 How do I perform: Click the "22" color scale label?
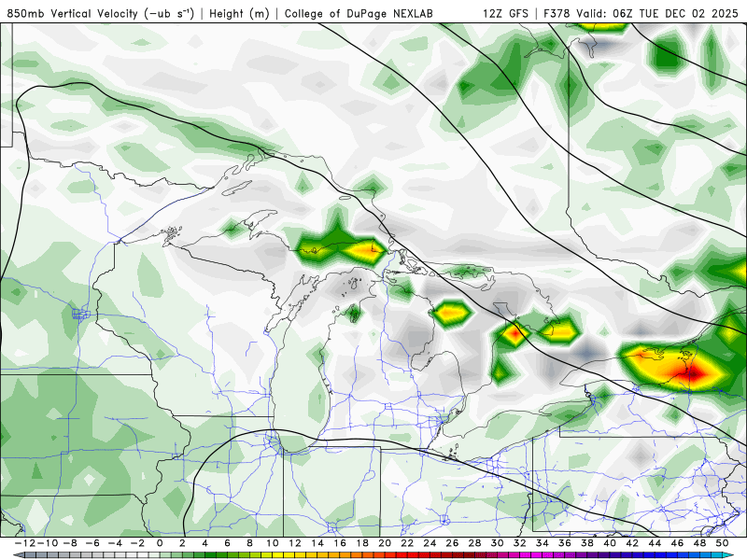coord(407,543)
